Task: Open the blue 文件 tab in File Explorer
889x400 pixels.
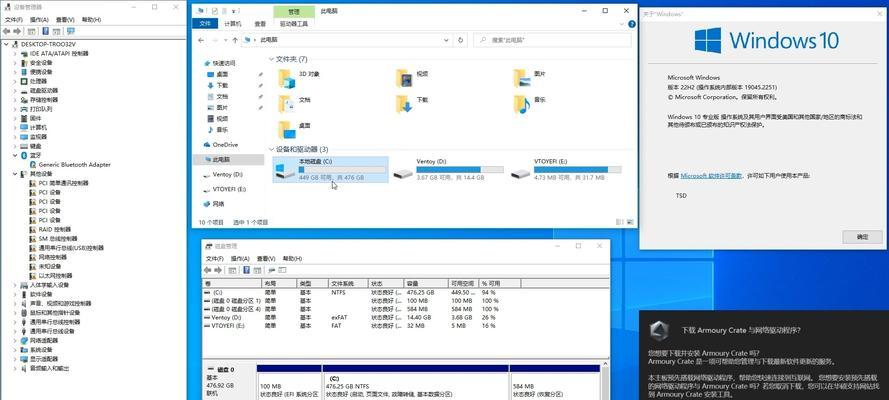Action: 205,24
